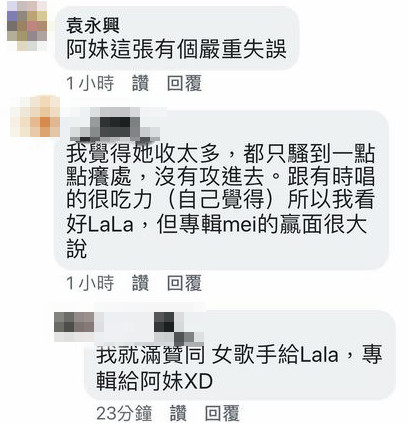
Task: Click pixelated avatar beside 袁永興's comment
Action: [x=27, y=26]
